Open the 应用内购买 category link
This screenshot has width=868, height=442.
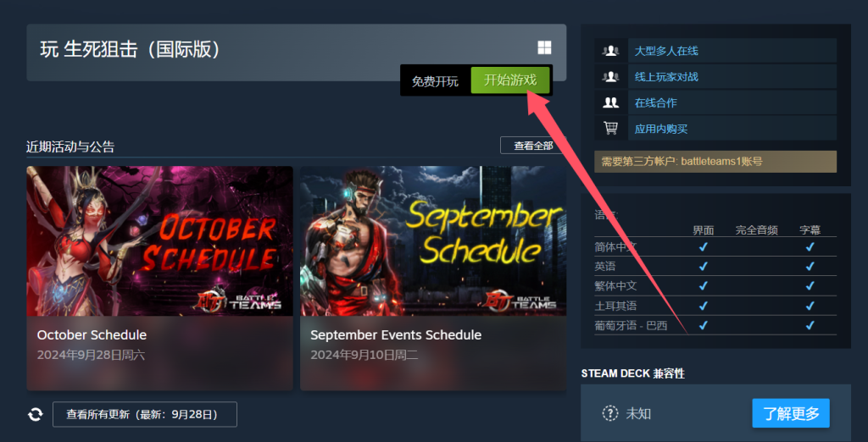click(x=661, y=129)
